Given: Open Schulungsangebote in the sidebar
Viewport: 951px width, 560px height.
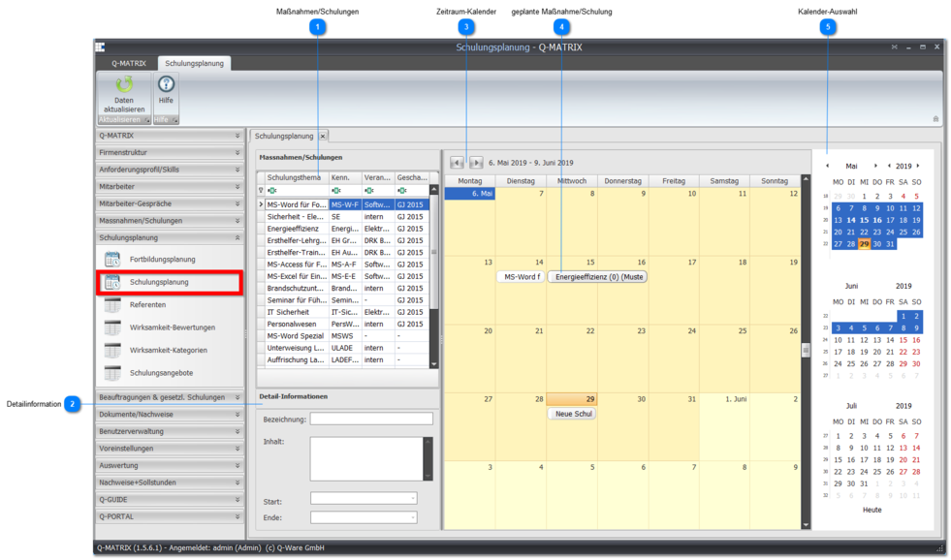Looking at the screenshot, I should 161,373.
